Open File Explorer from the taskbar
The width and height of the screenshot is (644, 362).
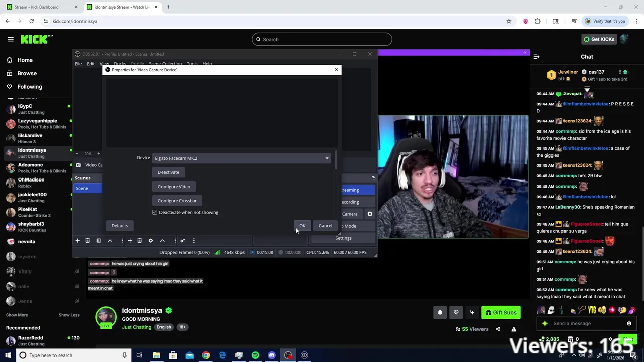pyautogui.click(x=156, y=355)
